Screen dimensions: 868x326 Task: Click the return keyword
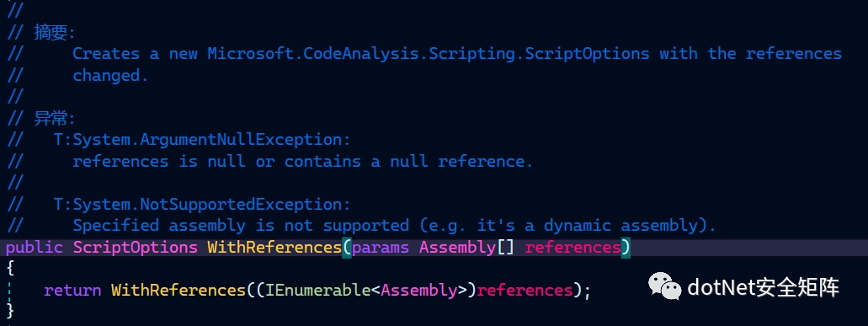[x=72, y=291]
